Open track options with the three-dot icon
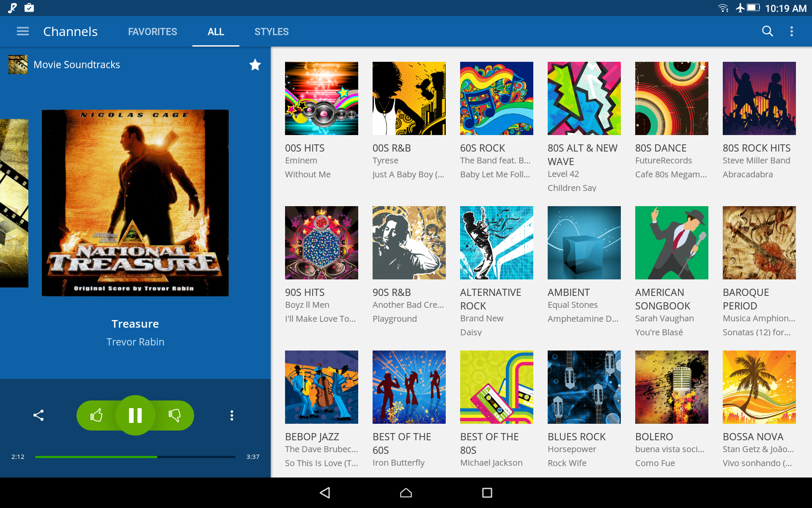Screen dimensions: 812x508 [x=231, y=415]
